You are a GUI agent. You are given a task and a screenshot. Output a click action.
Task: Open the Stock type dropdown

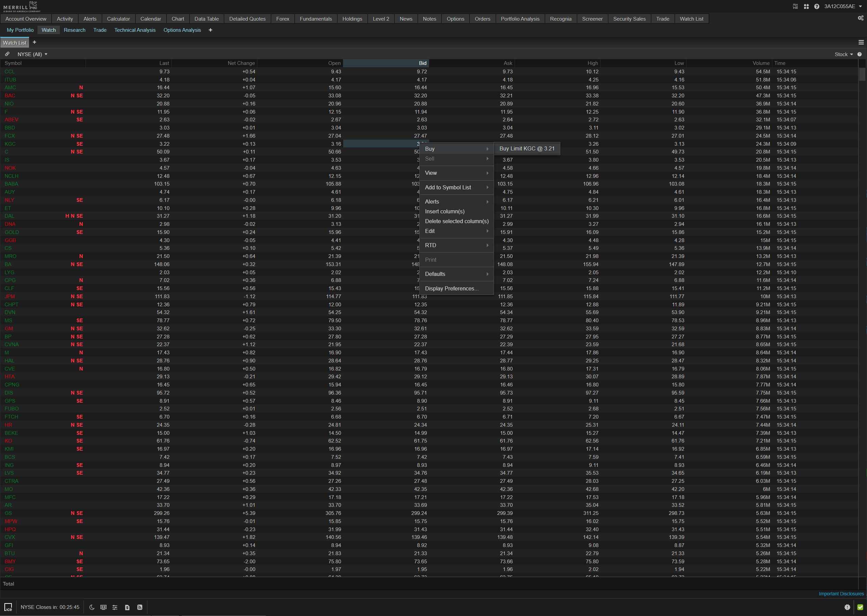(x=843, y=54)
